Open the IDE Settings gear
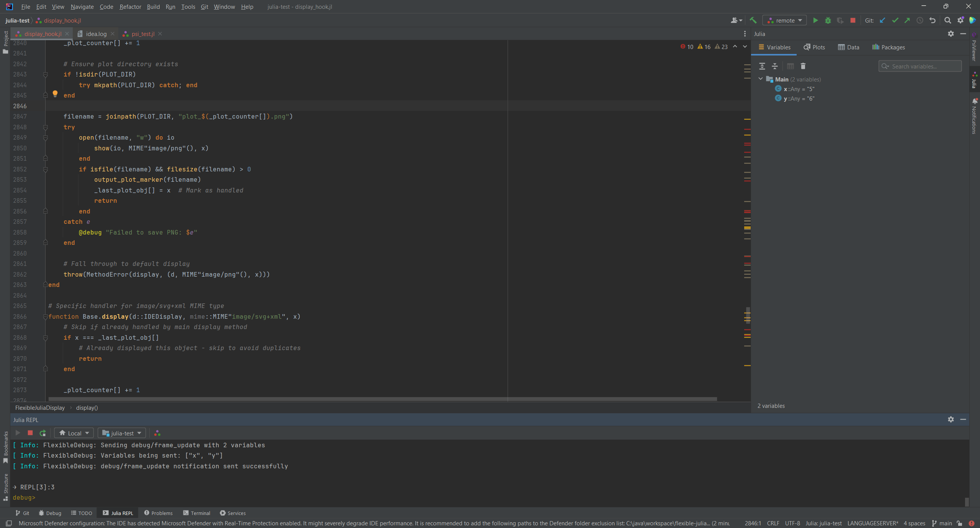Screen dimensions: 980x528 point(961,20)
